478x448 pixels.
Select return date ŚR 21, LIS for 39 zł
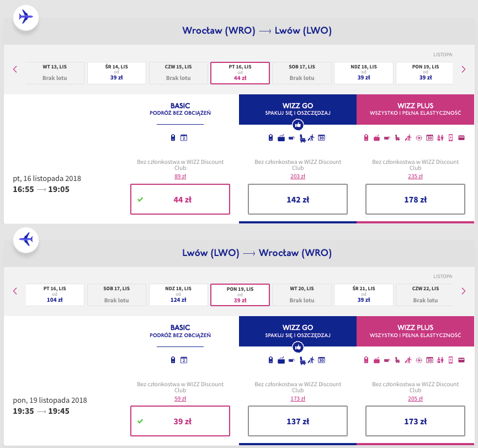coord(364,295)
